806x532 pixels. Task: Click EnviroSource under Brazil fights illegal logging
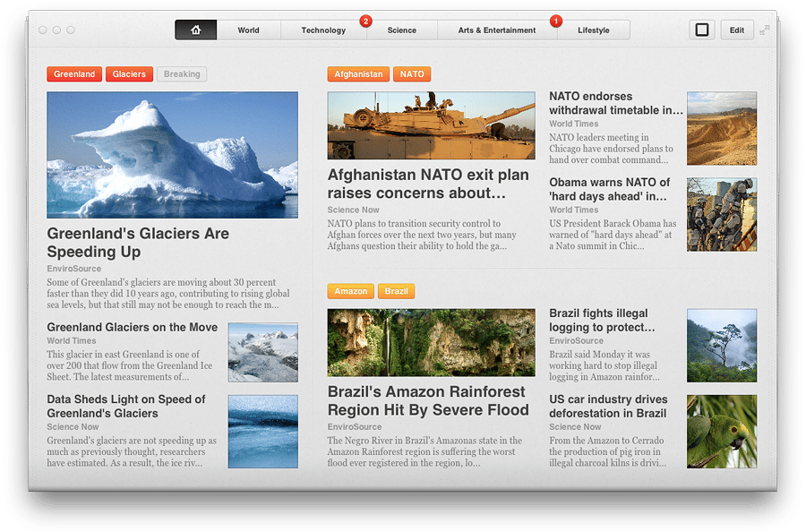tap(576, 341)
